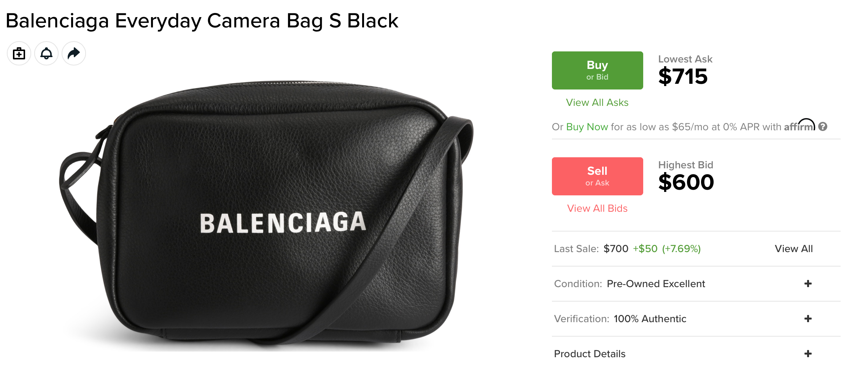
Task: Open View All Bids link
Action: click(x=597, y=208)
